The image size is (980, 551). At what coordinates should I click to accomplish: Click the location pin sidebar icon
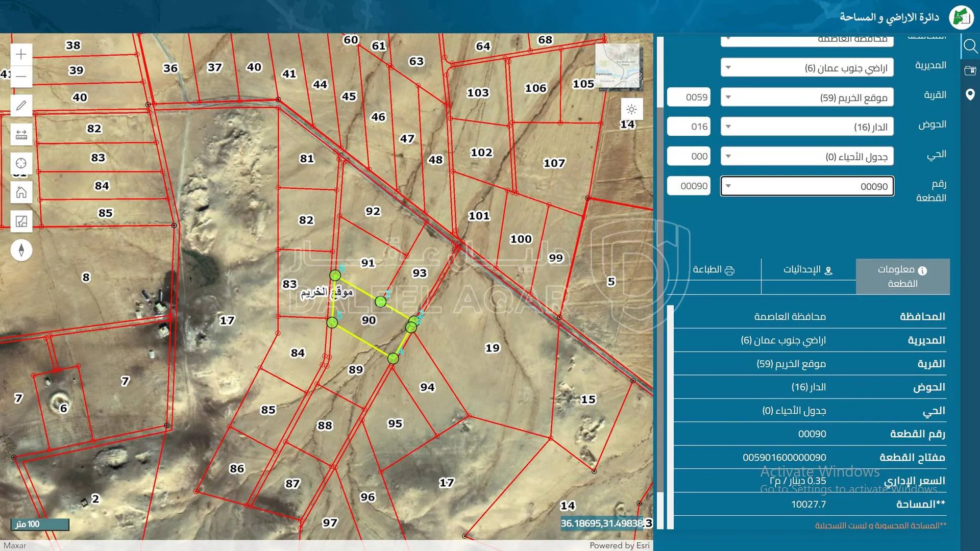tap(970, 94)
